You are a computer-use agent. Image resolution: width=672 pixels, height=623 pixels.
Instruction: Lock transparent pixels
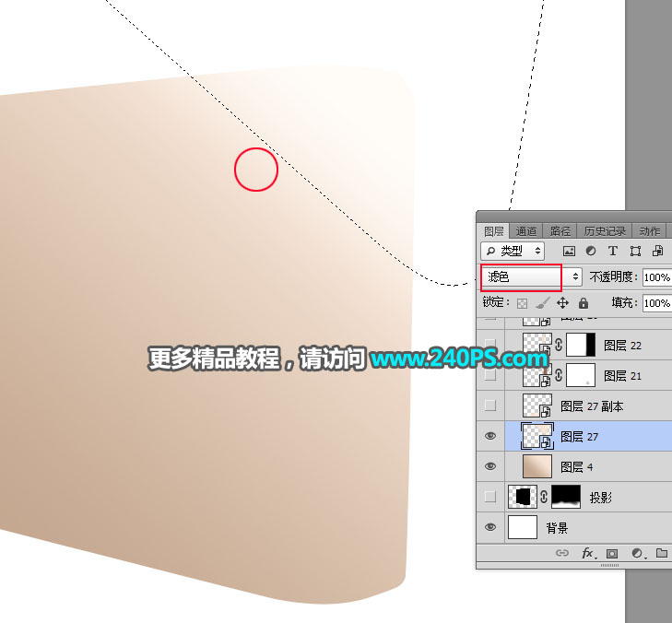[522, 303]
